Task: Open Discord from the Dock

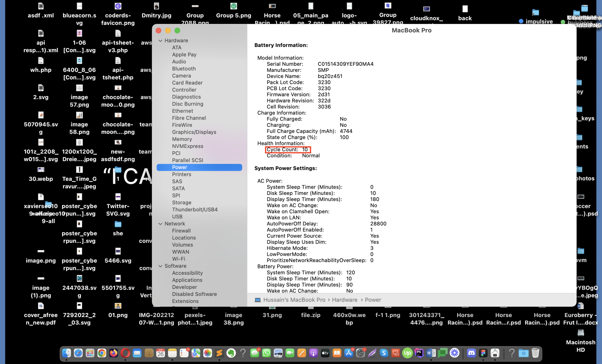Action: [x=472, y=353]
